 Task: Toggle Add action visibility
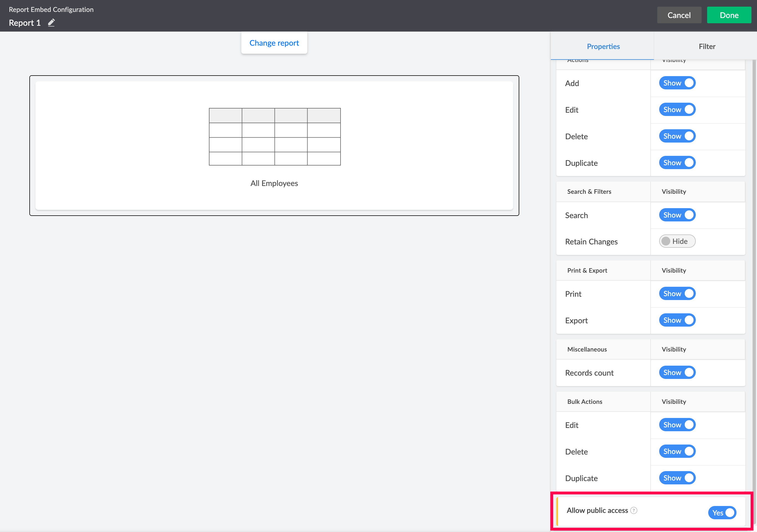pyautogui.click(x=677, y=83)
